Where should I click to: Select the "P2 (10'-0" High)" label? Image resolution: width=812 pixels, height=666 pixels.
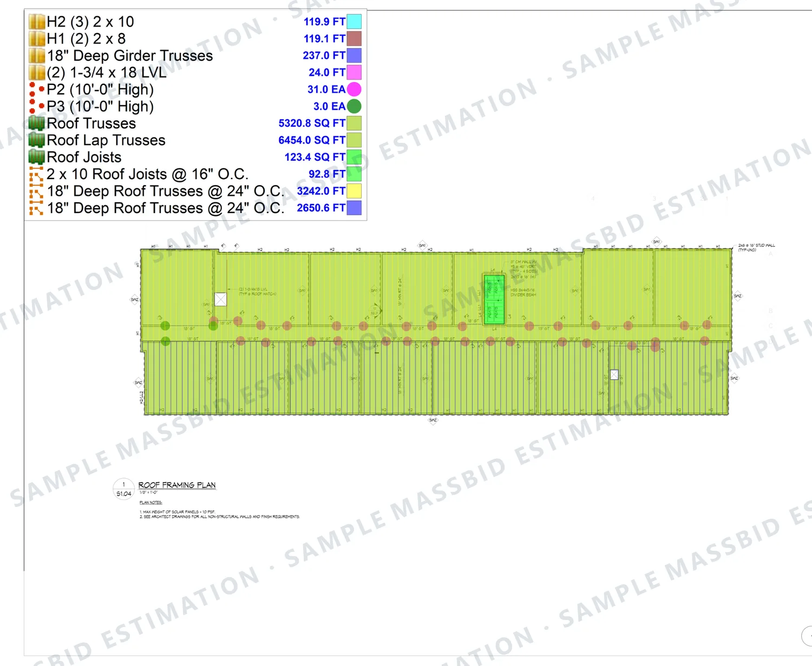[100, 89]
